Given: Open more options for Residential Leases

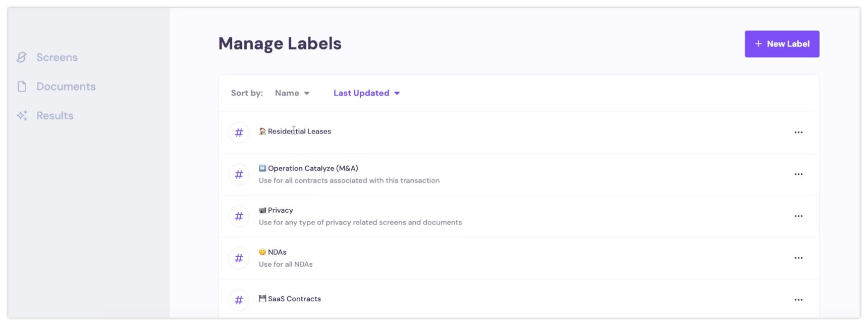Looking at the screenshot, I should (x=798, y=132).
